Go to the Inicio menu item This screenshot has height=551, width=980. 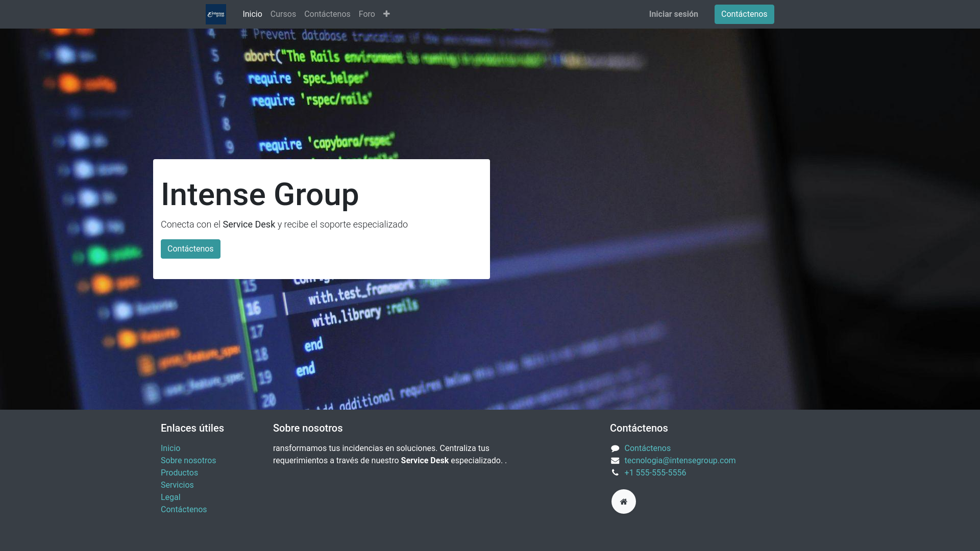click(252, 14)
